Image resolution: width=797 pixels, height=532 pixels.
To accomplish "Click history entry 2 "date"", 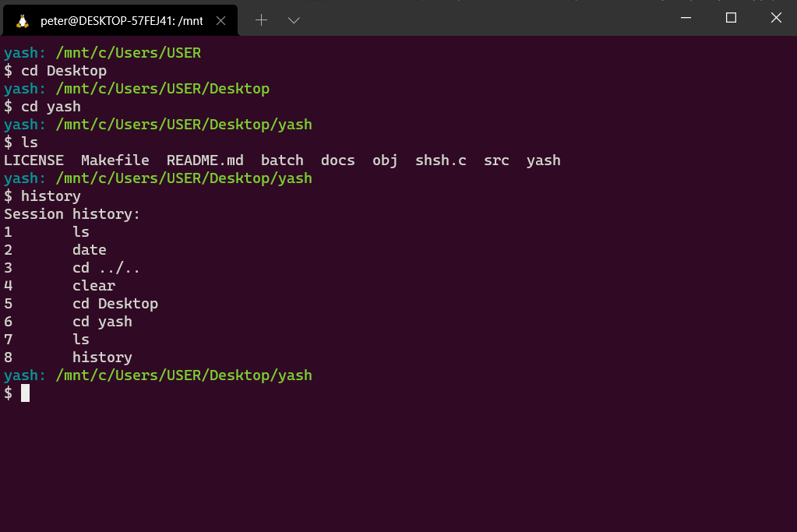I will (x=89, y=250).
